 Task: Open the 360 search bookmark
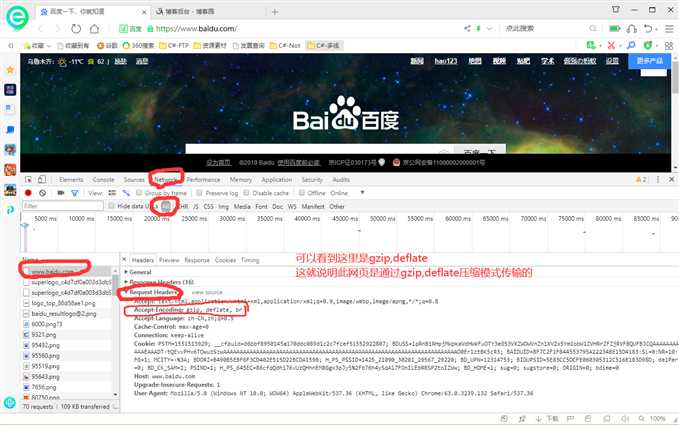point(139,45)
